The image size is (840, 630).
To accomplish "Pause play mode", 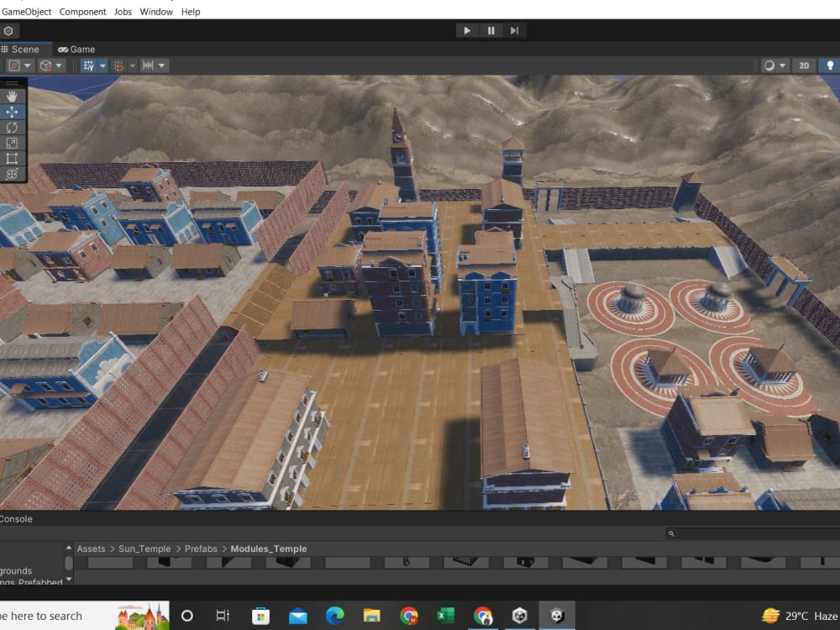I will tap(491, 29).
